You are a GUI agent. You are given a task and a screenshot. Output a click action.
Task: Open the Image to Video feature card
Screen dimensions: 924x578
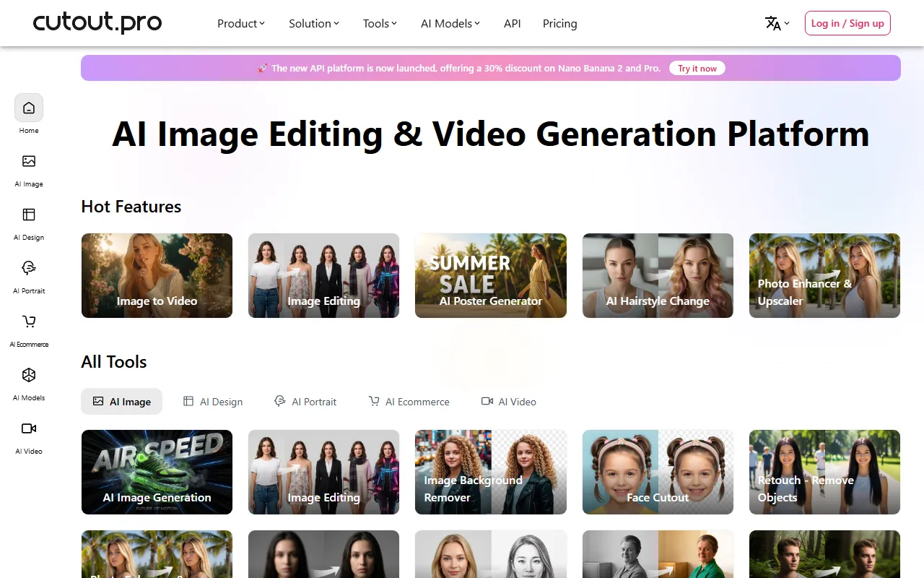(157, 275)
